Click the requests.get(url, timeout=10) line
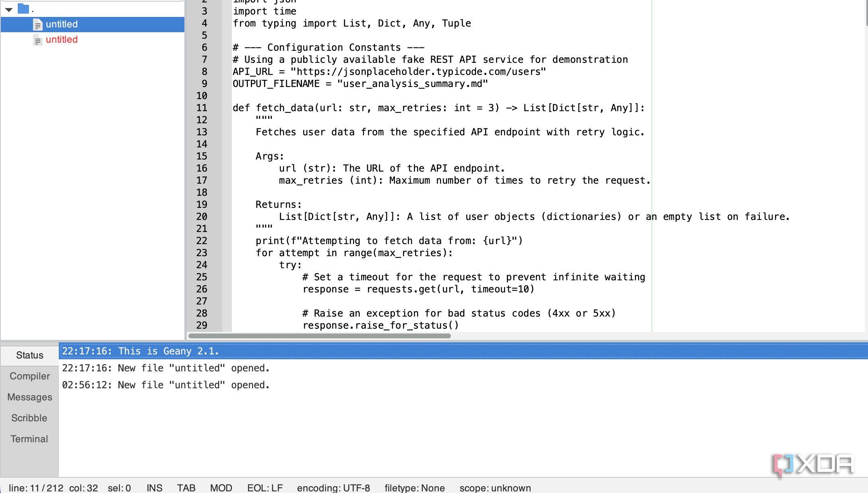 coord(418,289)
